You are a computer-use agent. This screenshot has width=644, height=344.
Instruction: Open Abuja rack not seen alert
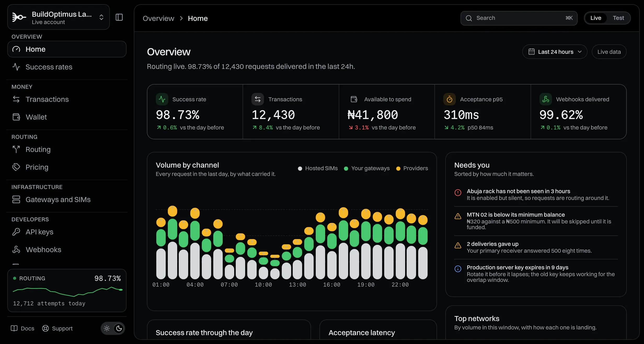click(536, 195)
